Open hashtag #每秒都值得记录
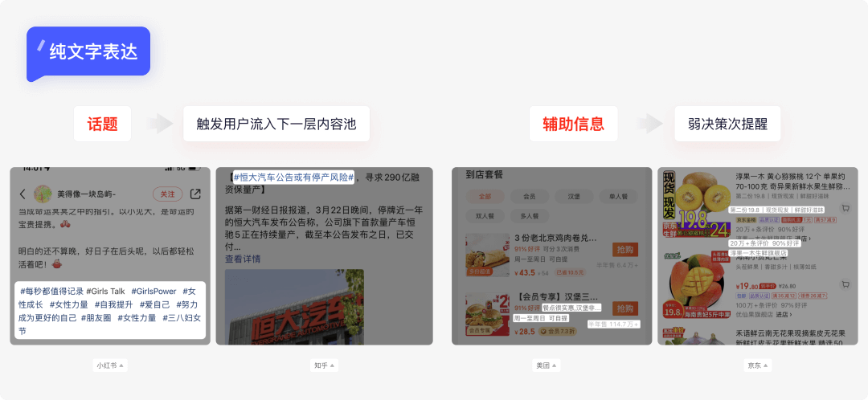Image resolution: width=868 pixels, height=400 pixels. [51, 291]
